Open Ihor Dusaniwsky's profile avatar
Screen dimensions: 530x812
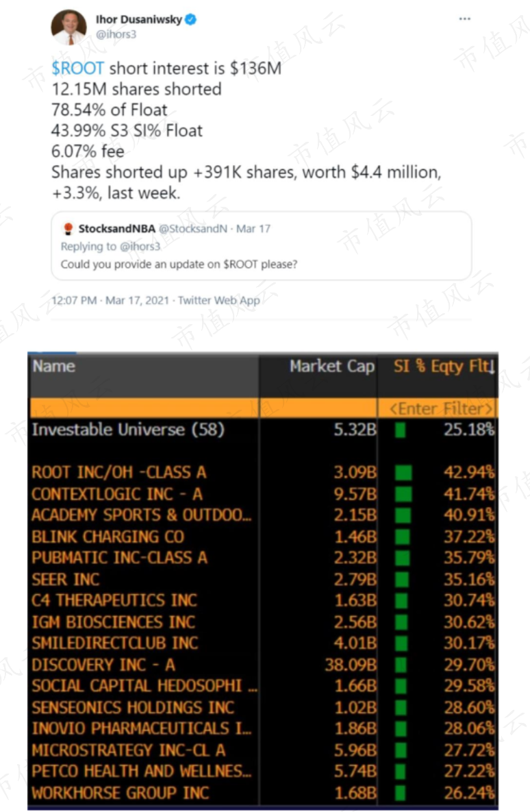[x=68, y=27]
